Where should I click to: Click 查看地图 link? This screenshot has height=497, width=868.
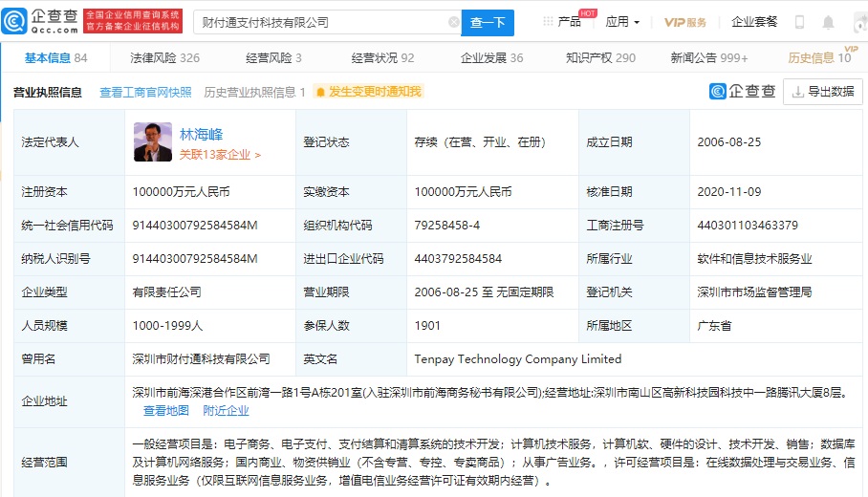pos(166,411)
